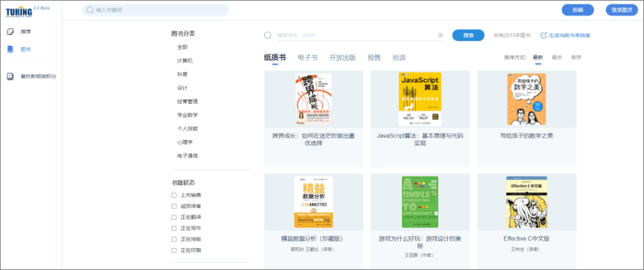The height and width of the screenshot is (270, 644).
Task: Sort books by 最新
Action: tap(538, 57)
